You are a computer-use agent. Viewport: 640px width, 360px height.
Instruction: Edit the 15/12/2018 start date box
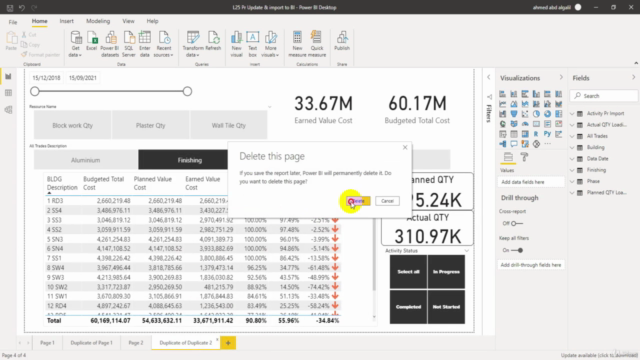click(x=47, y=78)
